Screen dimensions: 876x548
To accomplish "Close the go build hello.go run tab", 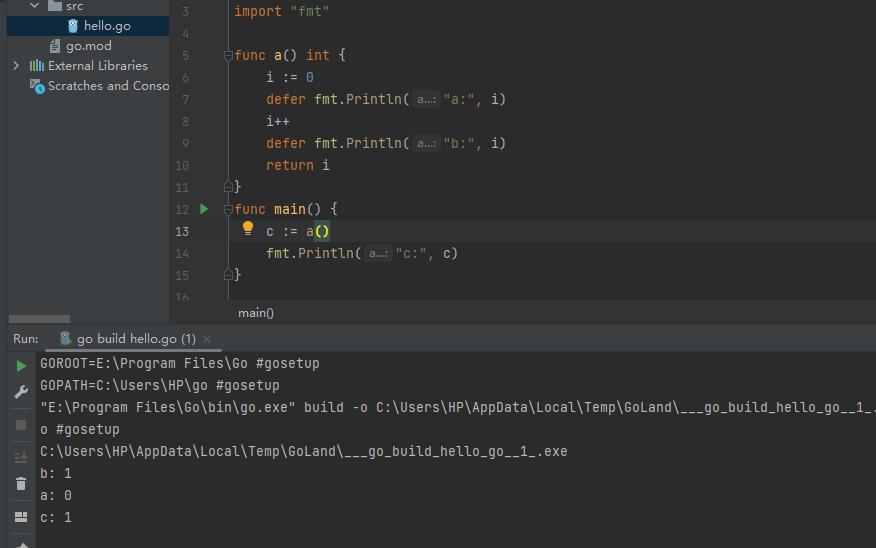I will click(207, 339).
